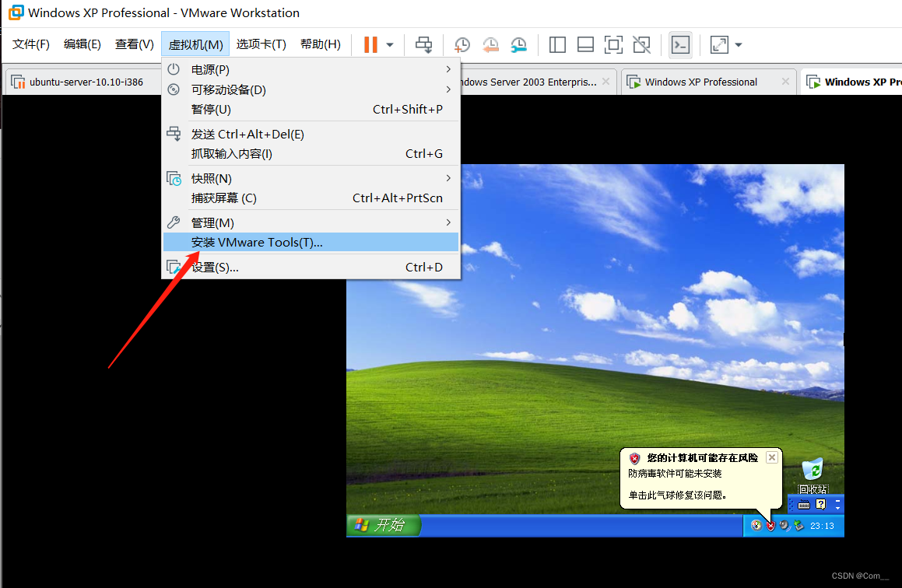Screen dimensions: 902x588
Task: Toggle the thumbnail bar view icon
Action: click(x=585, y=45)
